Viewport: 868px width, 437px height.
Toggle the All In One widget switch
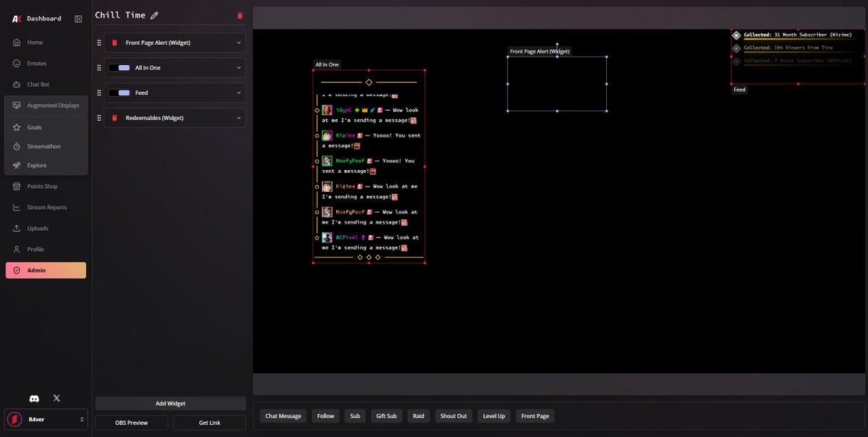119,68
